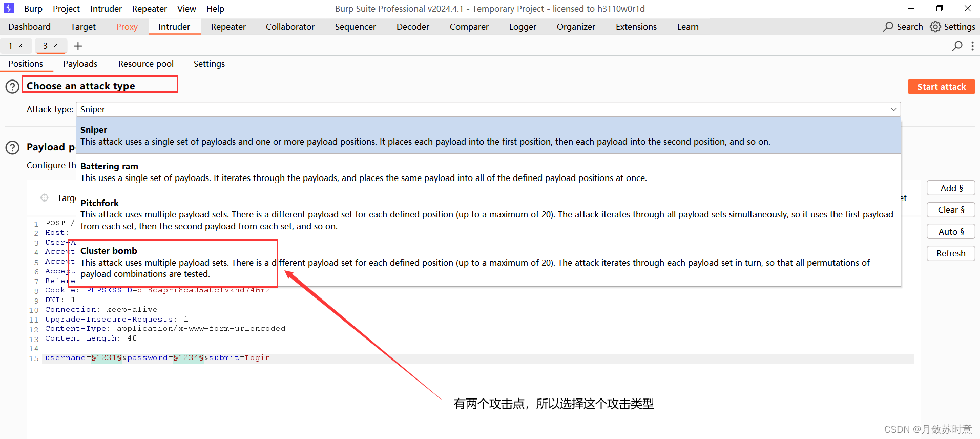Close Intruder tab 1
The image size is (980, 439).
click(20, 46)
